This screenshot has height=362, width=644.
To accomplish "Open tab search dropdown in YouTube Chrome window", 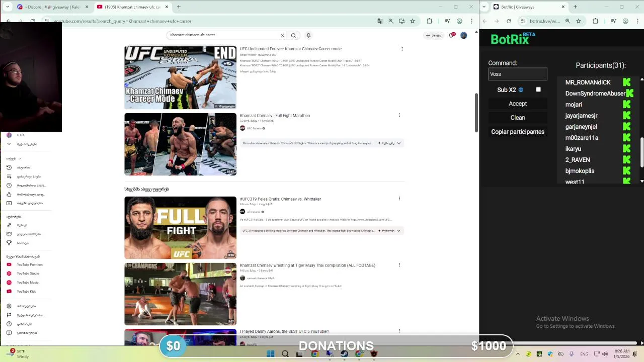I will (8, 7).
